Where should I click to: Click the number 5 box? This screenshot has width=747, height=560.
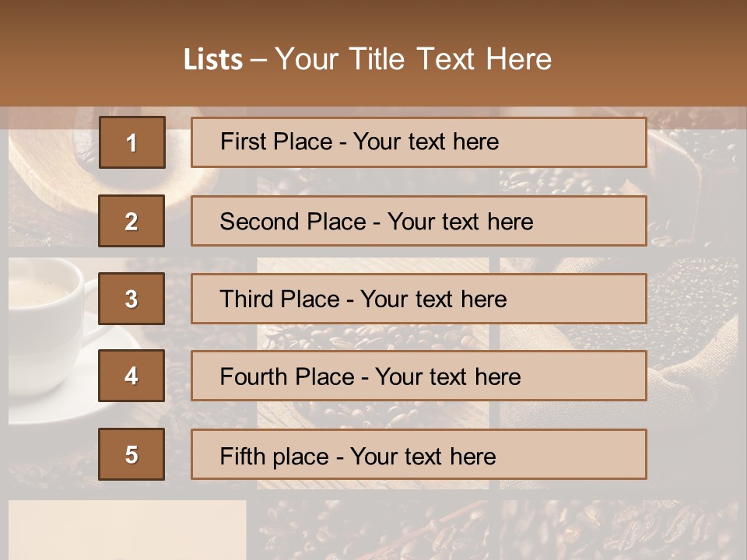click(132, 454)
